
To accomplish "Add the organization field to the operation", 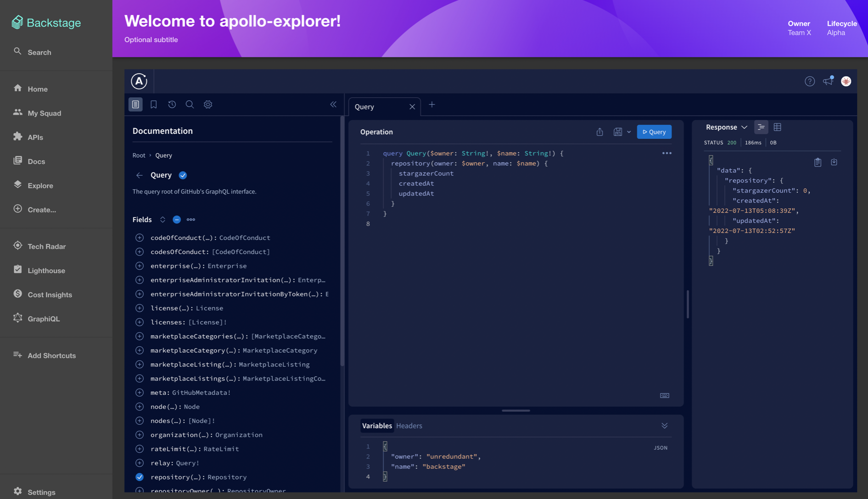I will (140, 435).
